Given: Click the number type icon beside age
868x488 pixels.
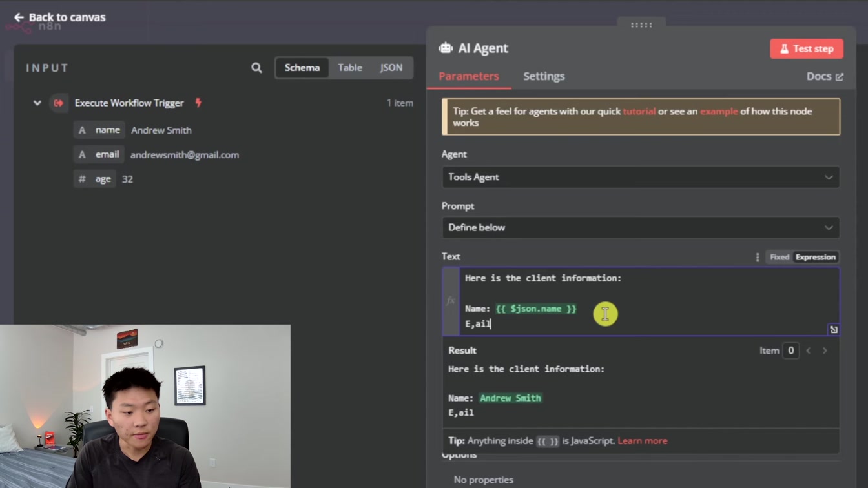Looking at the screenshot, I should pyautogui.click(x=82, y=179).
